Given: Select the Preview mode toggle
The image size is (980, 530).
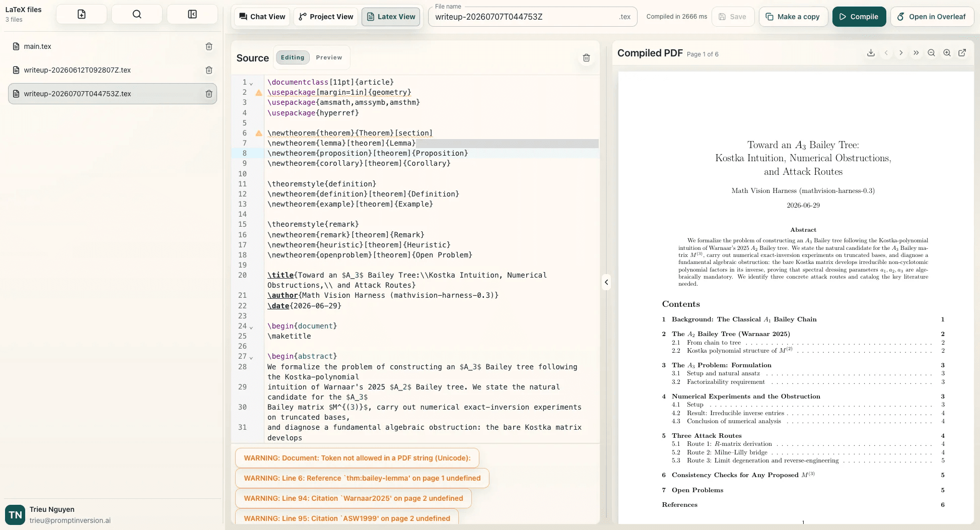Looking at the screenshot, I should (329, 57).
